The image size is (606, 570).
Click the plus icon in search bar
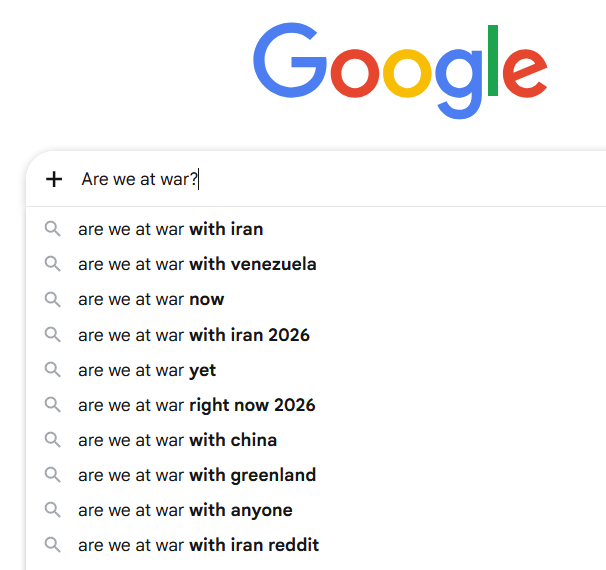pos(54,179)
